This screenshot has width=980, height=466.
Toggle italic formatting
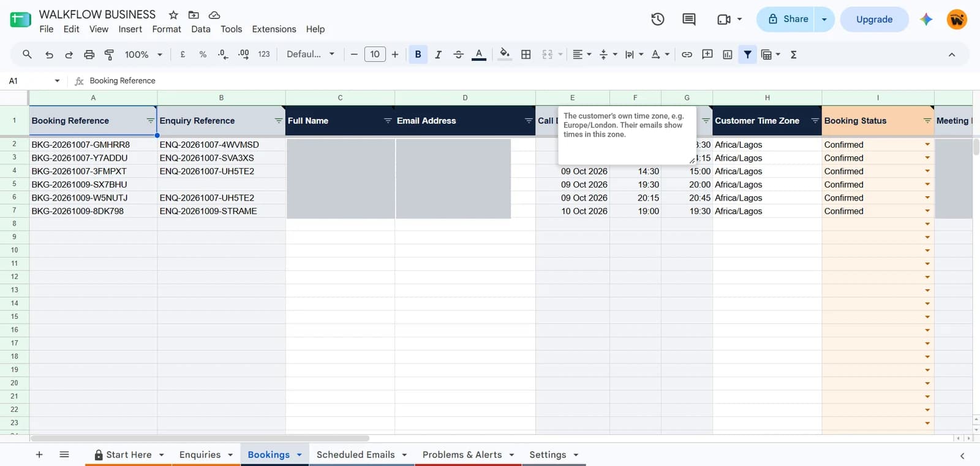click(x=438, y=55)
